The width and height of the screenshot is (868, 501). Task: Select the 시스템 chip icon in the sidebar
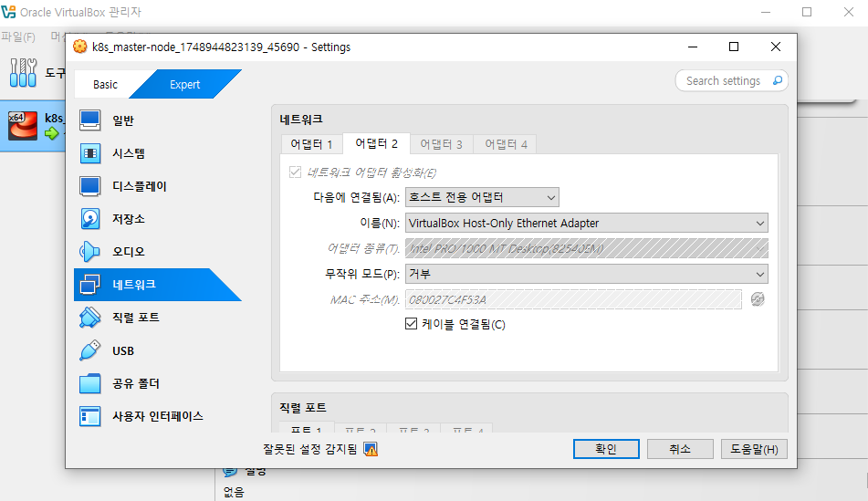point(89,153)
